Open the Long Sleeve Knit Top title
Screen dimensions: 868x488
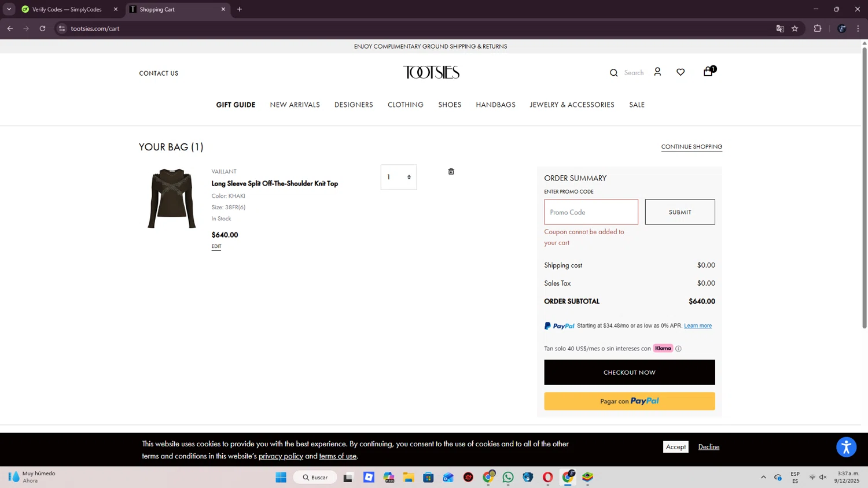(x=275, y=183)
